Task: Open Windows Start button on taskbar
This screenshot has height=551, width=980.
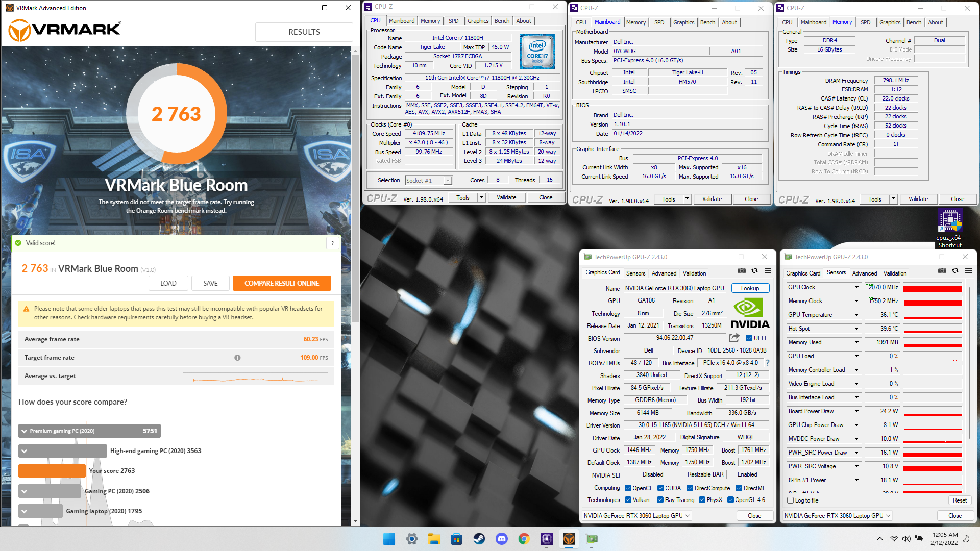Action: click(389, 539)
